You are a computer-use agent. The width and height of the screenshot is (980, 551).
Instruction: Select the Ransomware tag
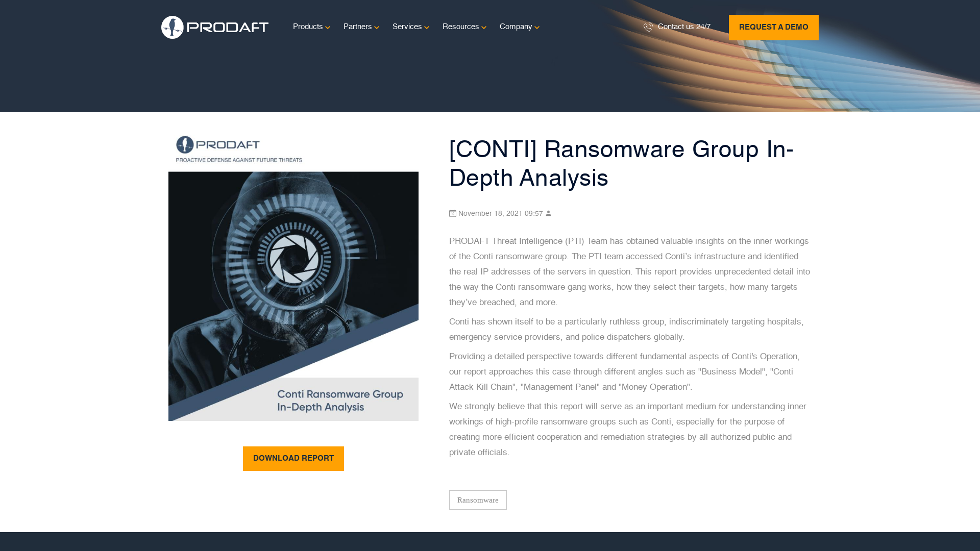click(478, 500)
